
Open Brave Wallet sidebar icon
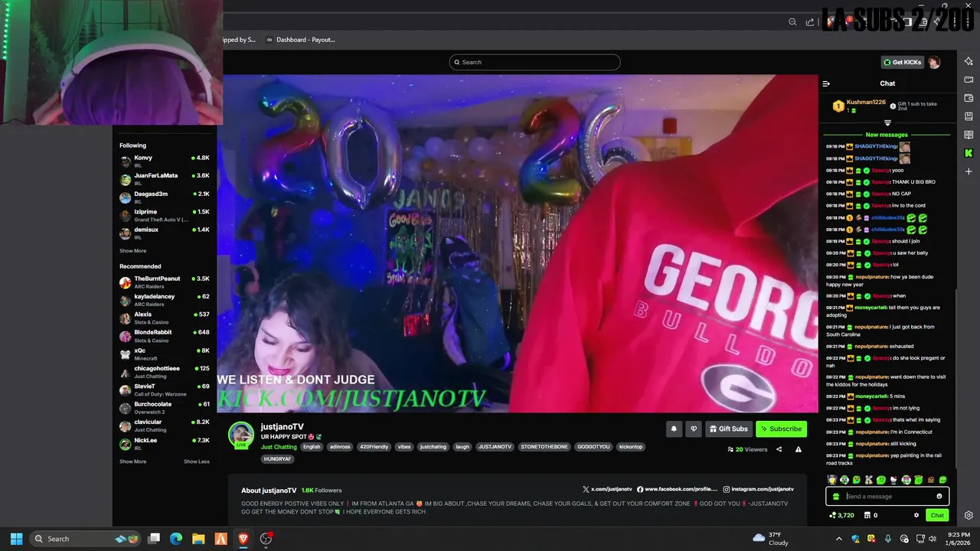point(969,98)
